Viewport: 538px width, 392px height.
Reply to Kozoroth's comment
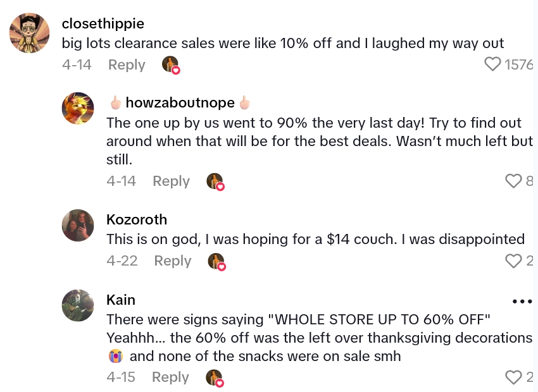tap(172, 260)
